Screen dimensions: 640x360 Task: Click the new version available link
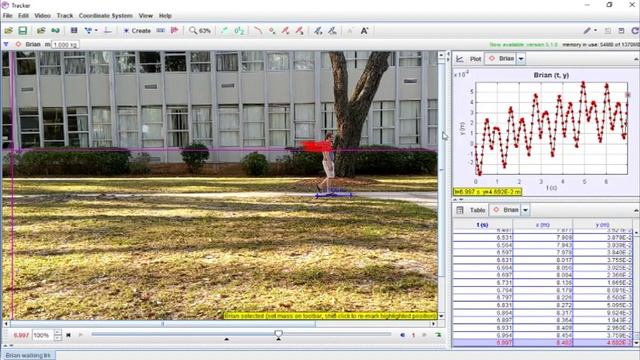point(524,44)
